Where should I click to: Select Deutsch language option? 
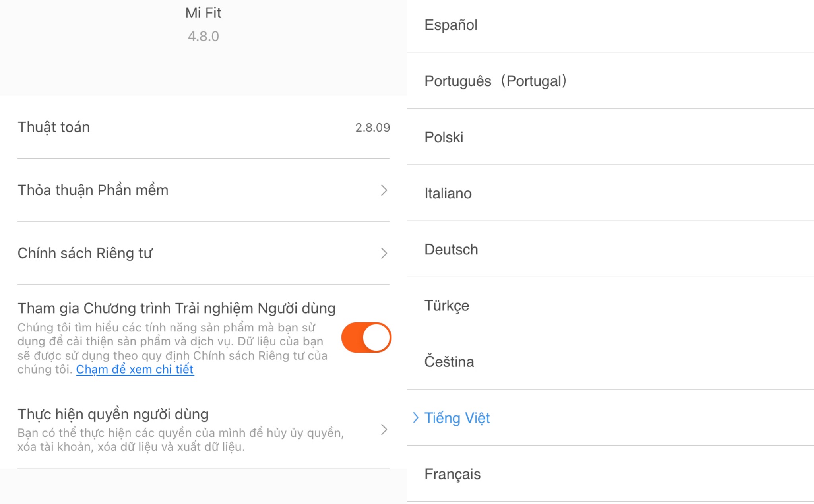[610, 249]
